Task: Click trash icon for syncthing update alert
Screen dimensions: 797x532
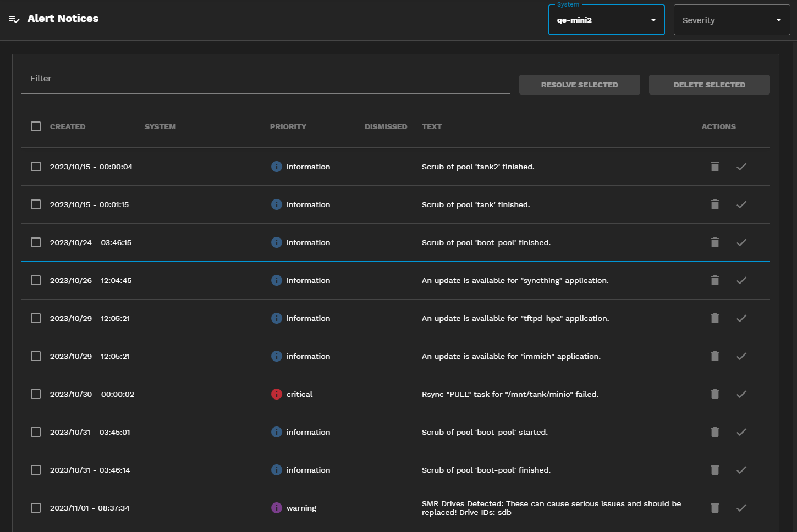Action: 714,280
